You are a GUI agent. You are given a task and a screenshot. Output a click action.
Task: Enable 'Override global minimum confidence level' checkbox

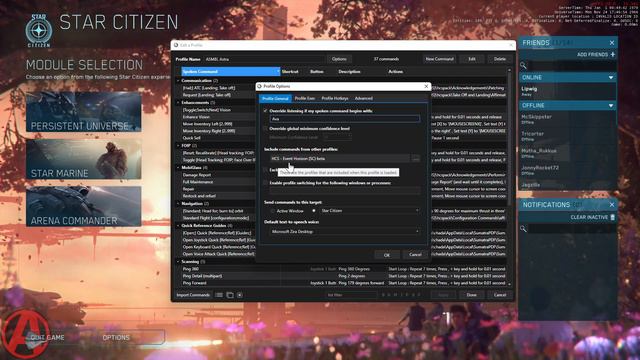pos(266,128)
